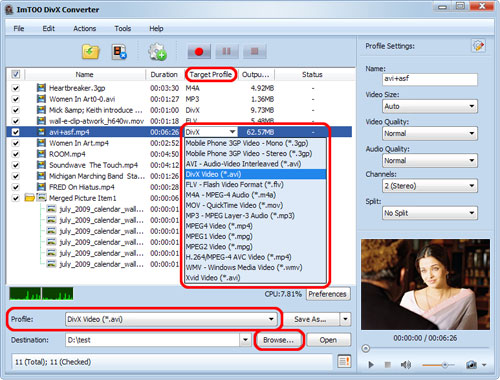
Task: Uncheck Soundwave The Touch.mp4
Action: 16,165
